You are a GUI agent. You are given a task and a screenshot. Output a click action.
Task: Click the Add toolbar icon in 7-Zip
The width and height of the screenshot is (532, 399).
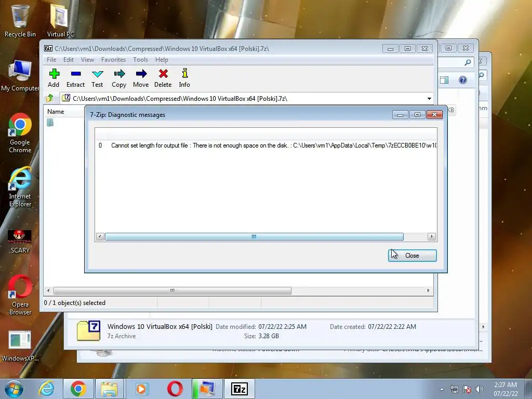(54, 78)
